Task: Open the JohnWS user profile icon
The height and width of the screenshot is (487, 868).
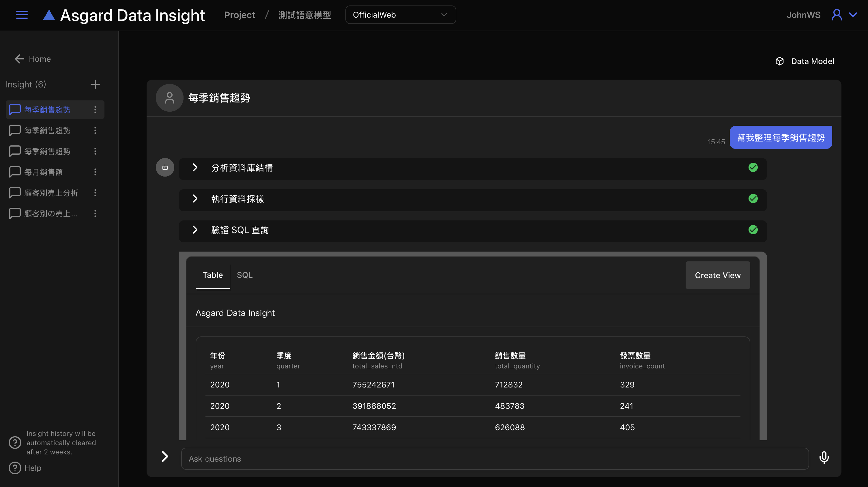Action: pos(836,15)
